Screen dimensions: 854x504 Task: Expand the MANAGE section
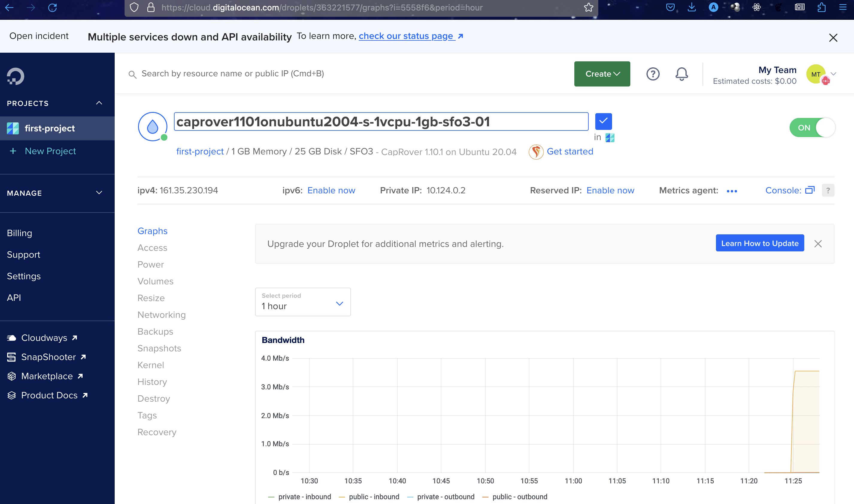click(x=99, y=193)
